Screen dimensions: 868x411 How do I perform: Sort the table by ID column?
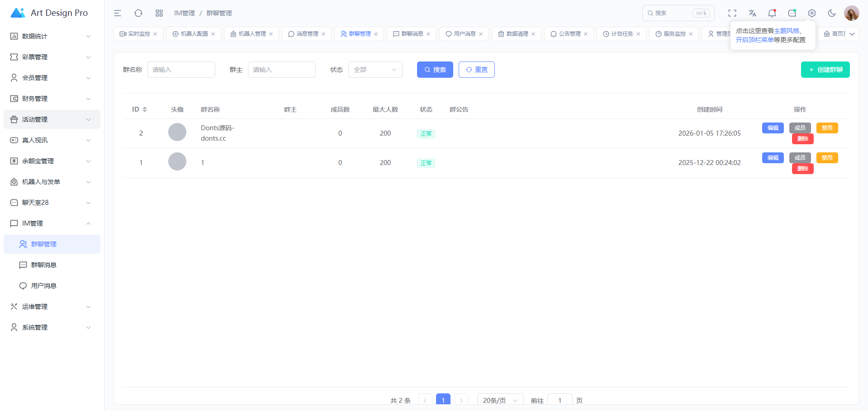point(144,109)
